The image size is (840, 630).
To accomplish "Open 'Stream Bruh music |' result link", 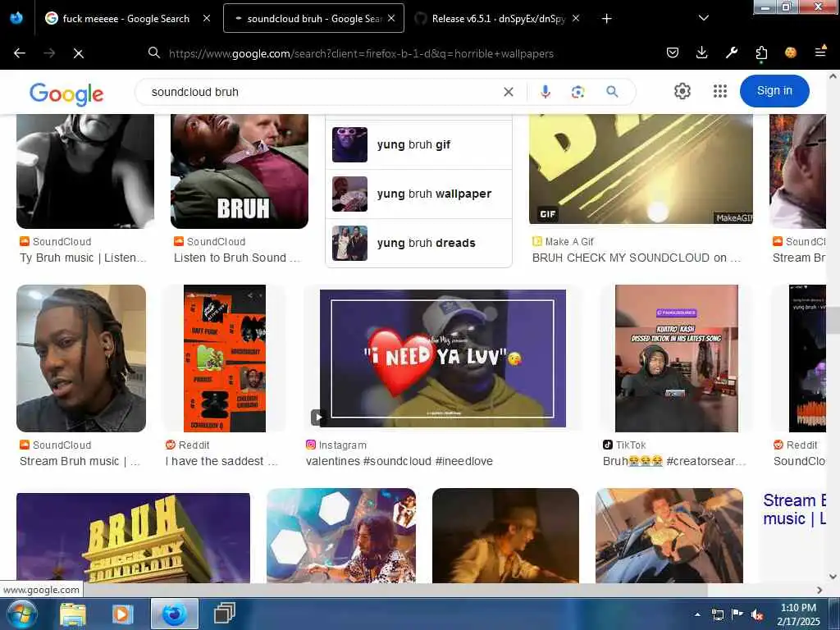I will coord(80,461).
